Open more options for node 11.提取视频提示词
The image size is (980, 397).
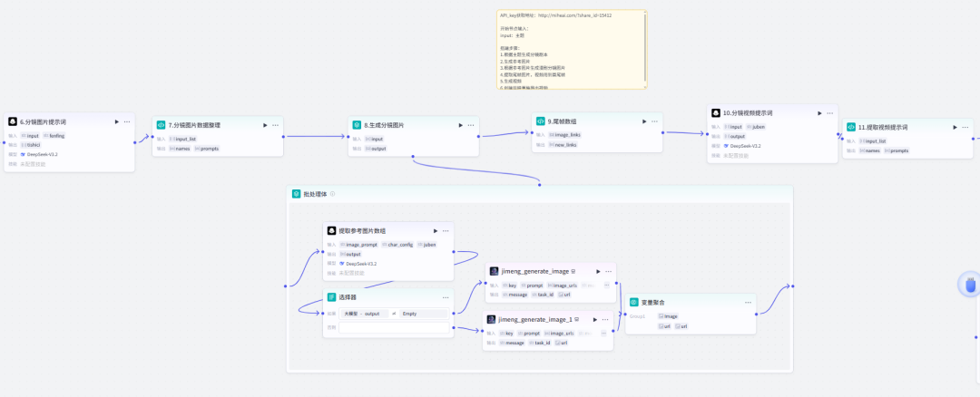tap(965, 127)
